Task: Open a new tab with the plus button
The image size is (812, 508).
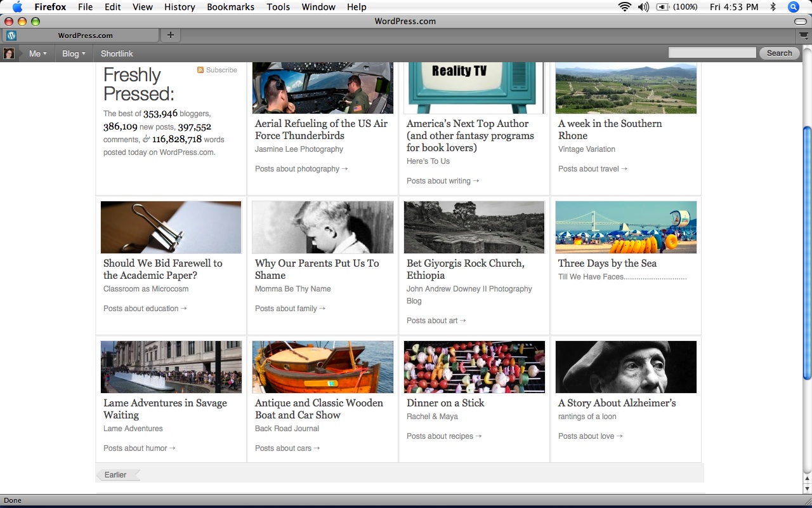Action: click(170, 36)
